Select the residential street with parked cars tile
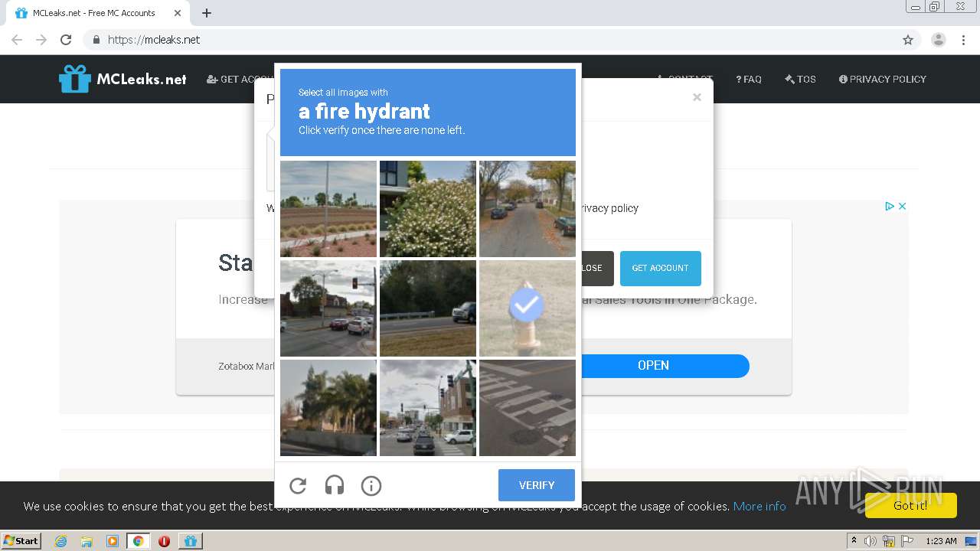The width and height of the screenshot is (980, 551). [528, 209]
